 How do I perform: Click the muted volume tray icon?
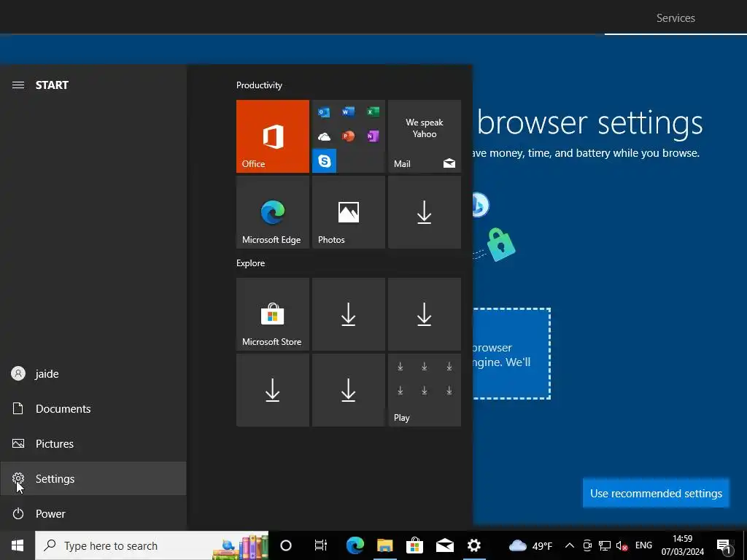point(622,545)
